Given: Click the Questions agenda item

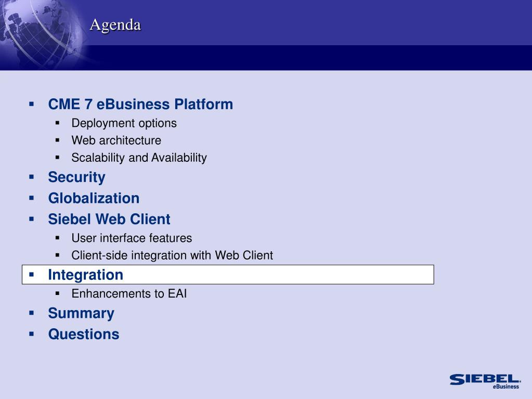Looking at the screenshot, I should (83, 334).
